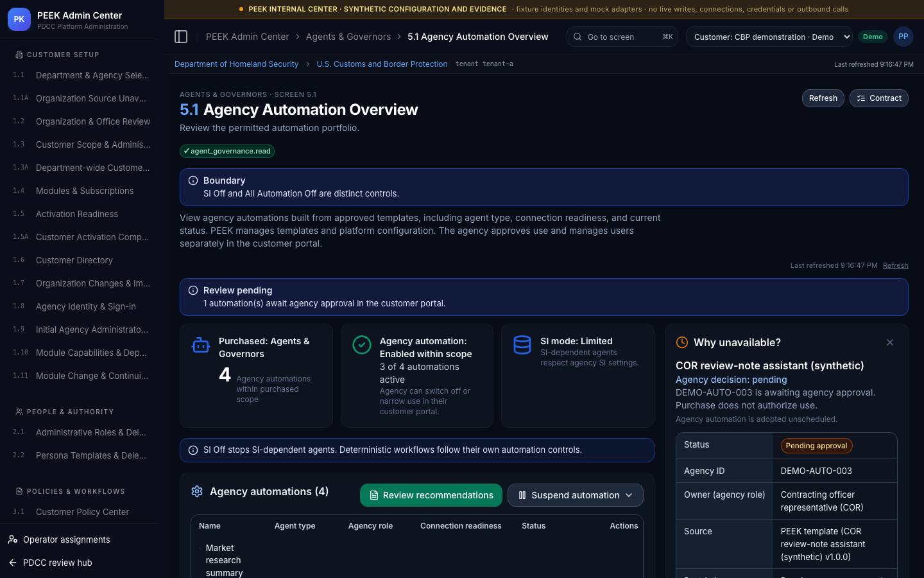Click the clock icon beside Why unavailable
This screenshot has height=578, width=924.
point(682,342)
